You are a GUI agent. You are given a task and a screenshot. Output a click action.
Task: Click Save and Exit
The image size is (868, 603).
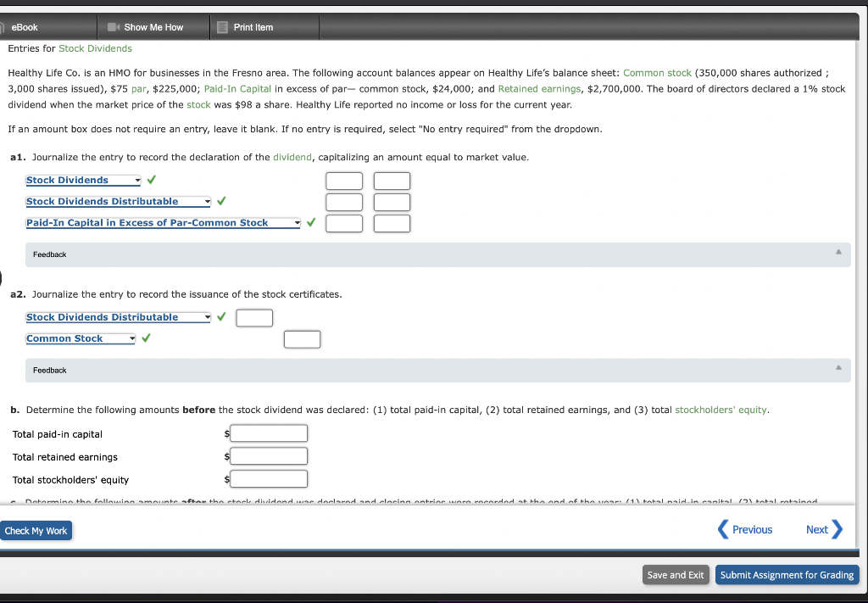point(676,575)
